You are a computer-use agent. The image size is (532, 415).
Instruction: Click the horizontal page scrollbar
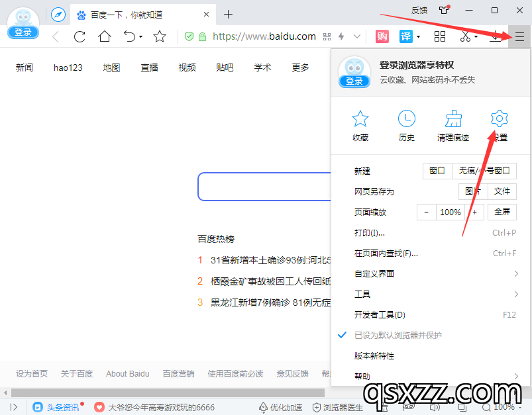(168, 393)
